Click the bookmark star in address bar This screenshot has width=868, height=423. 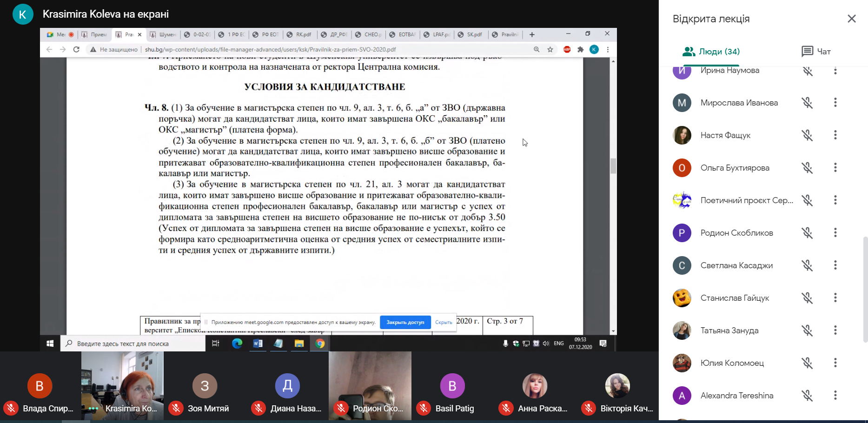(550, 49)
